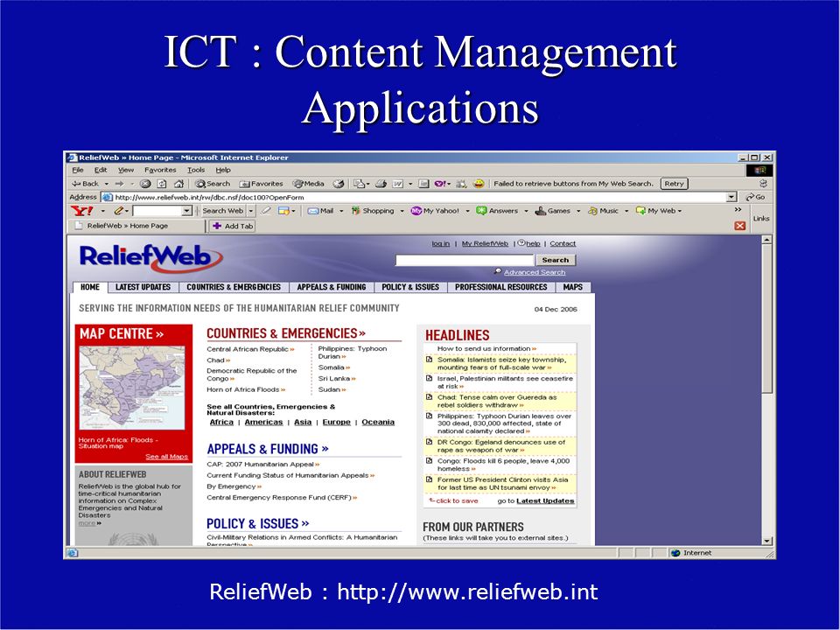
Task: Expand the My Yahoo! dropdown arrow
Action: (x=467, y=211)
